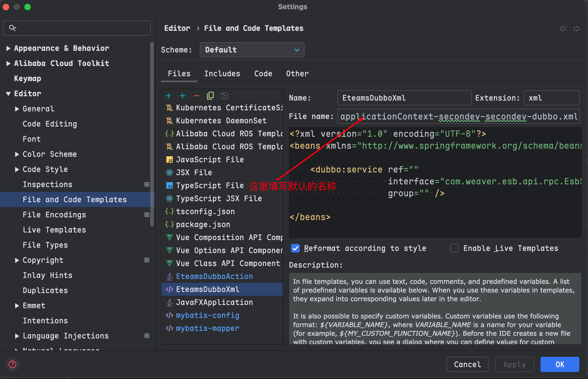
Task: Click the Create Template plus icon
Action: click(168, 96)
